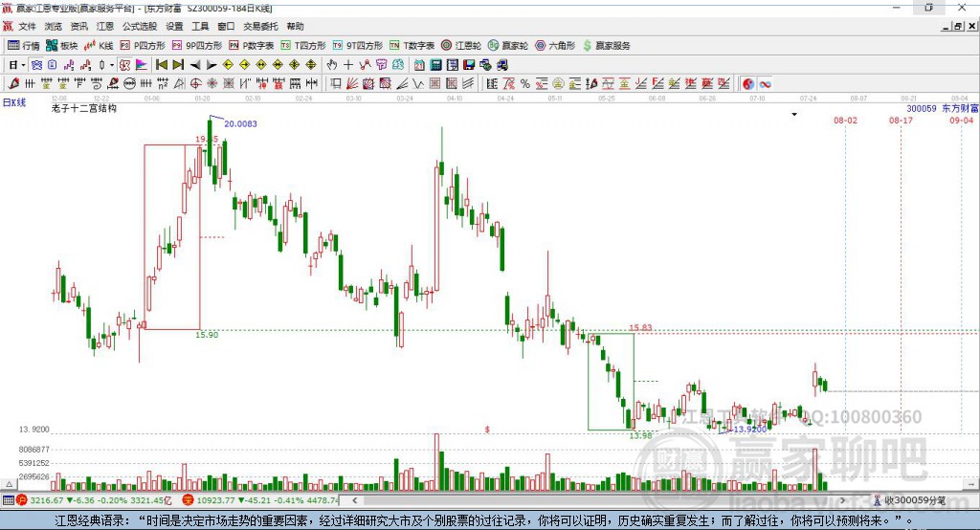Select the zigzag wave line tool

click(x=418, y=84)
